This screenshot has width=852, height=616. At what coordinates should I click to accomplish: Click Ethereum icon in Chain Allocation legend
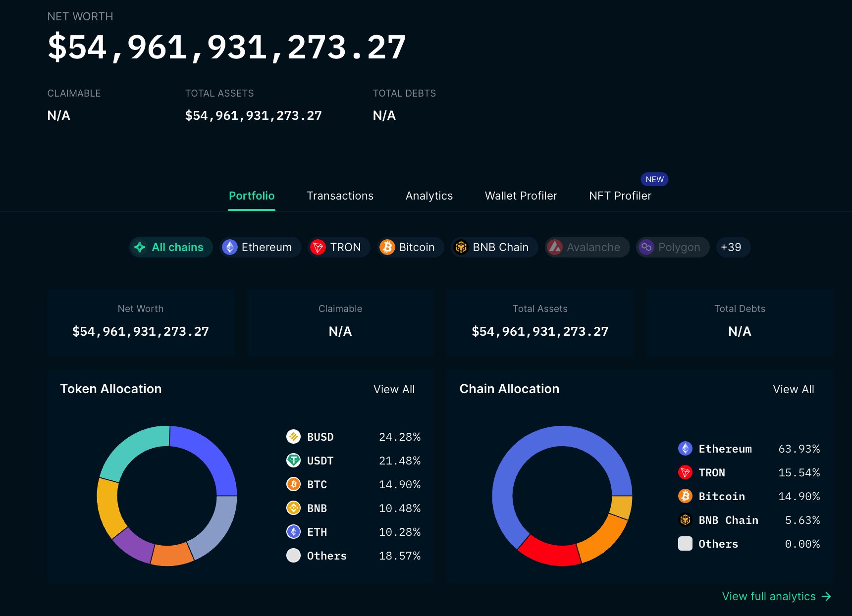[685, 449]
